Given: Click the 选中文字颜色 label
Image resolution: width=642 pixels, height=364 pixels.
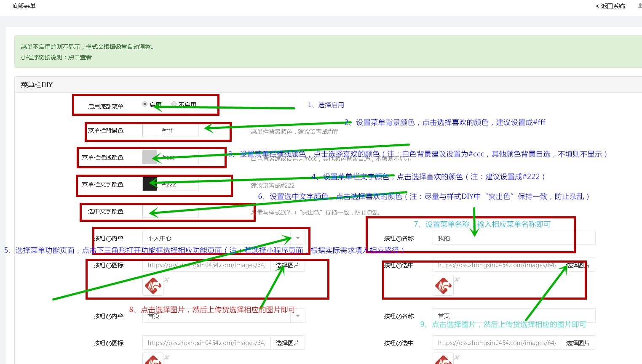Looking at the screenshot, I should [105, 211].
